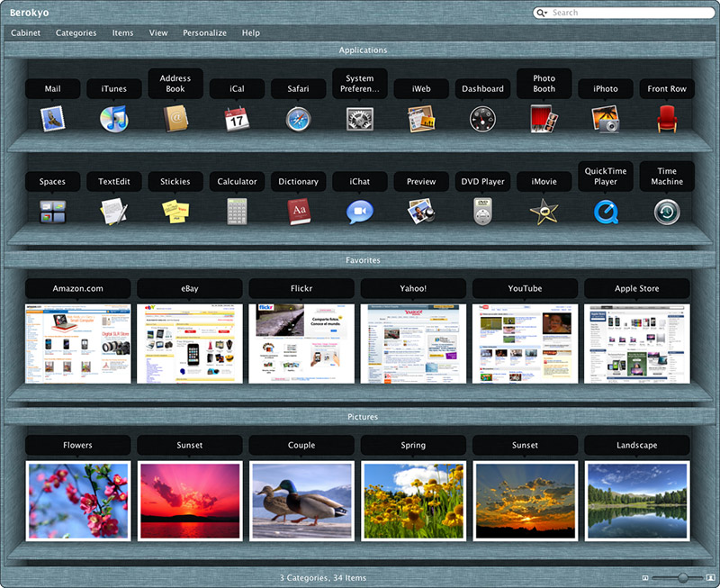Click the Favorites category header

click(363, 260)
